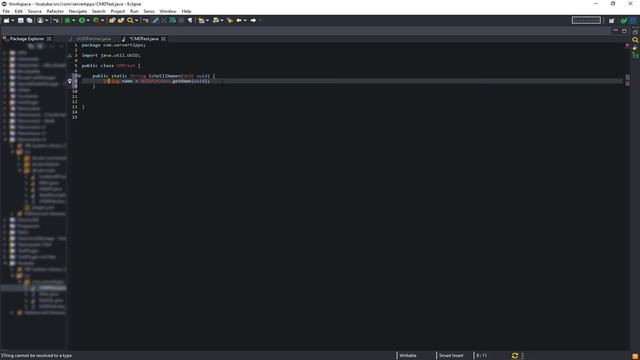Open the Refactor menu

pos(55,11)
